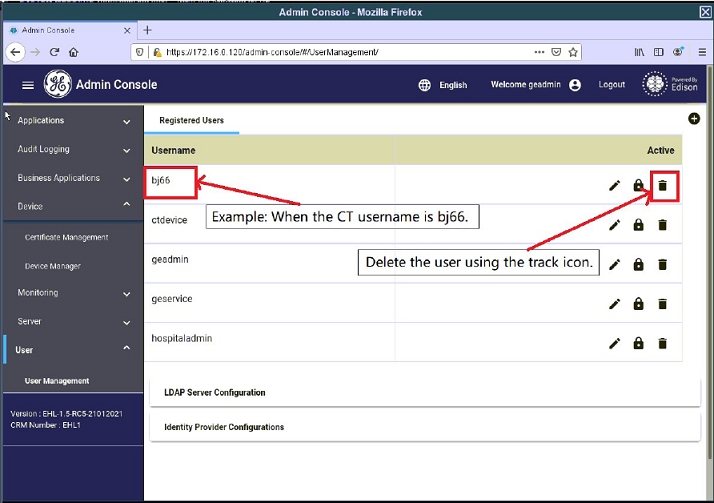Click the edit pencil icon for bj66
The height and width of the screenshot is (503, 714).
click(x=614, y=185)
